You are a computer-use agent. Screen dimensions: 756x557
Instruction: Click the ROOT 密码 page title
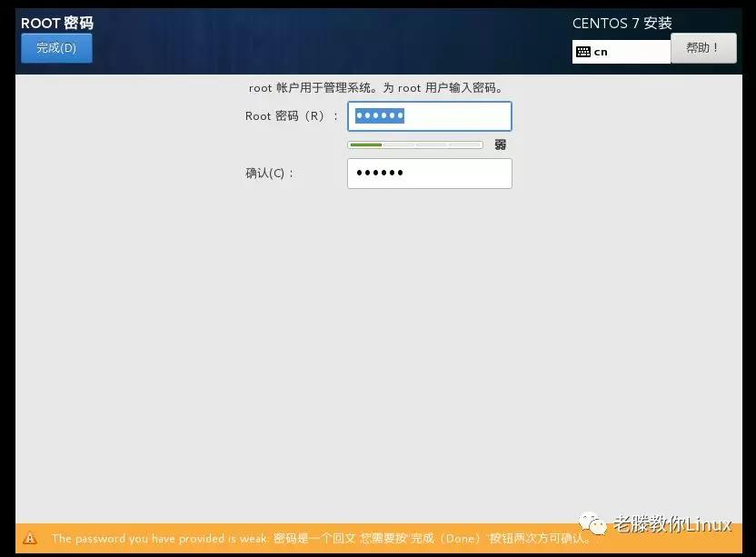pos(57,23)
